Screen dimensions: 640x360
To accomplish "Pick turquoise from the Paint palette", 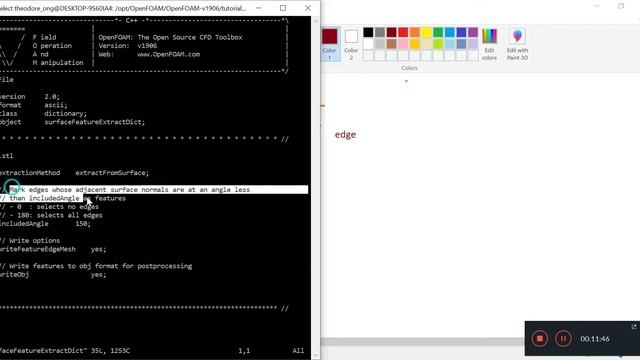I will (x=450, y=32).
